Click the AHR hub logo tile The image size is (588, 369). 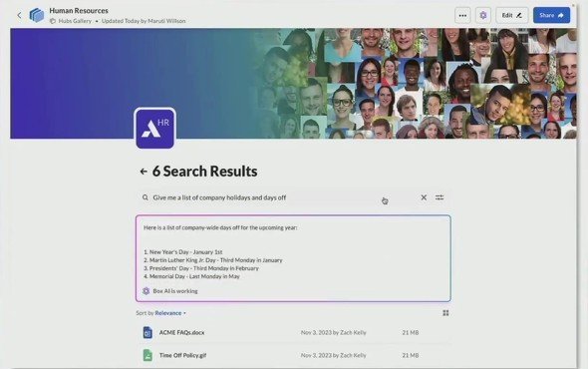click(x=154, y=129)
